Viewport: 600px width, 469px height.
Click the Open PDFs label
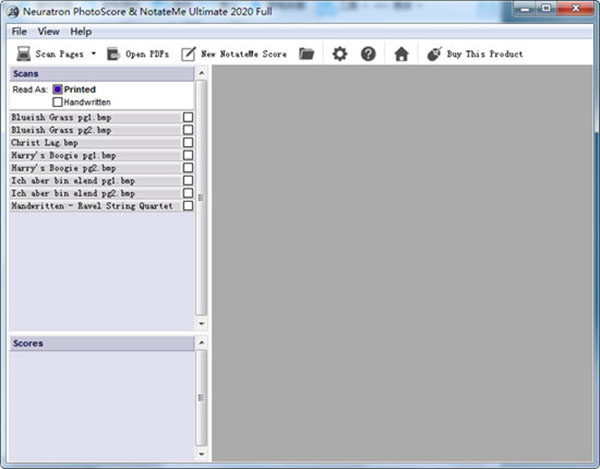coord(147,54)
